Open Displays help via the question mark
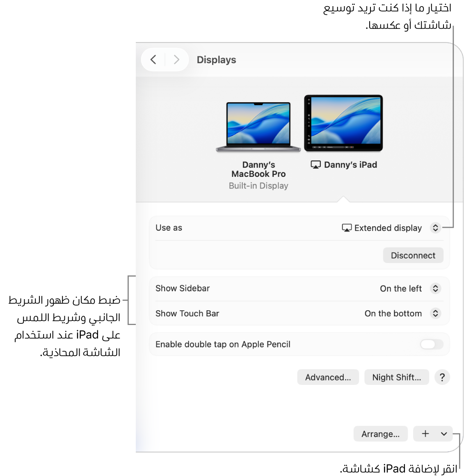Image resolution: width=464 pixels, height=476 pixels. (x=442, y=377)
